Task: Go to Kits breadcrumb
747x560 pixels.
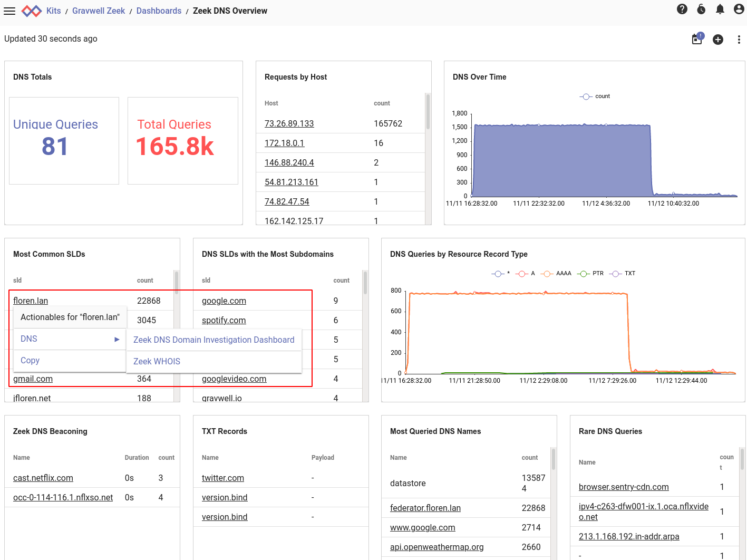Action: tap(54, 11)
